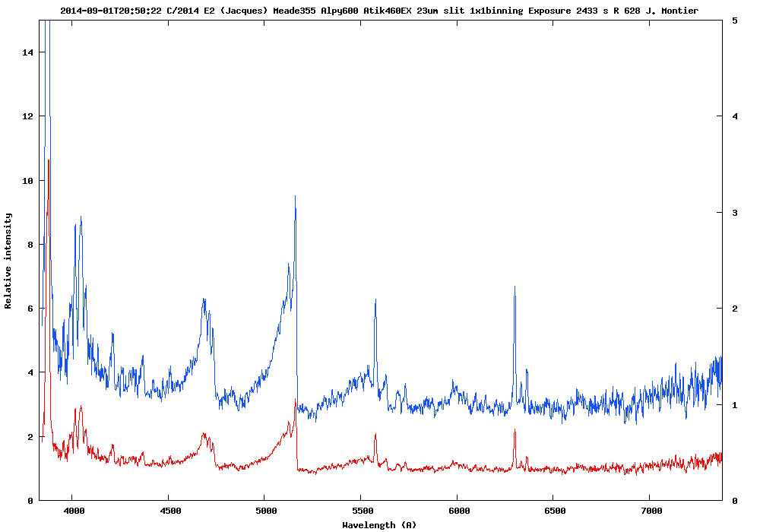The height and width of the screenshot is (532, 760).
Task: Click the "Wavelength (A)" x-axis label
Action: click(379, 524)
